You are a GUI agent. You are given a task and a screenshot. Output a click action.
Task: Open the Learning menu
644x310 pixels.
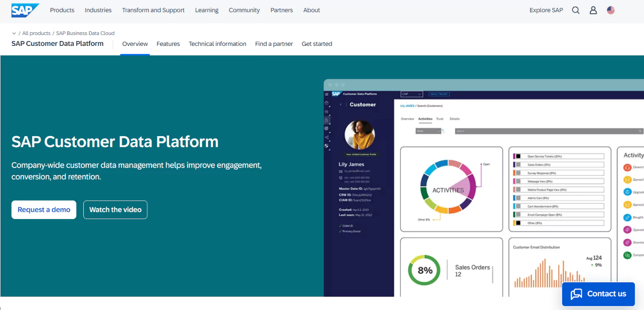tap(207, 10)
